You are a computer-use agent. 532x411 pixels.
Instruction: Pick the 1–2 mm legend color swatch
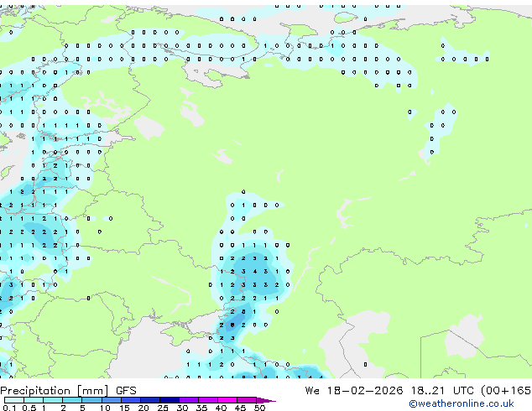pyautogui.click(x=53, y=400)
